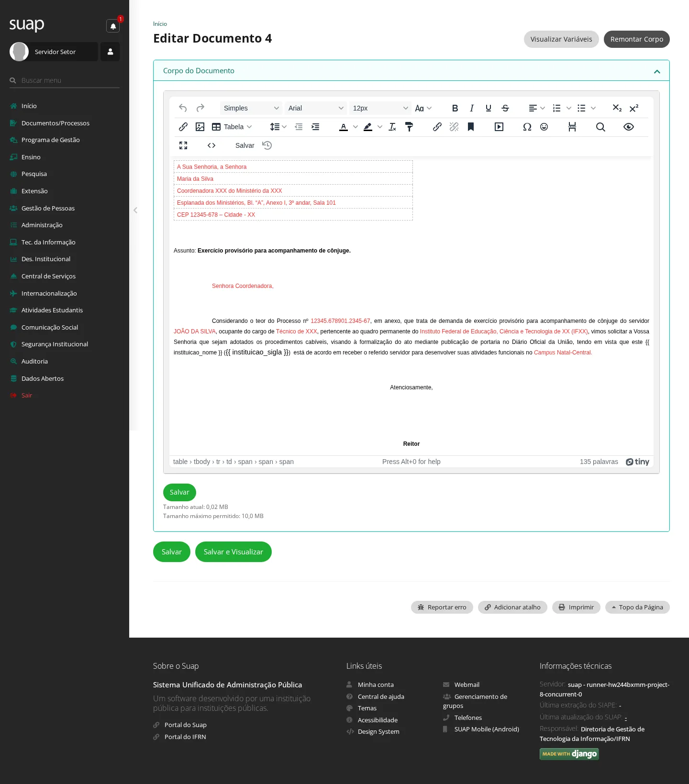Open the emoji picker icon

tap(544, 127)
